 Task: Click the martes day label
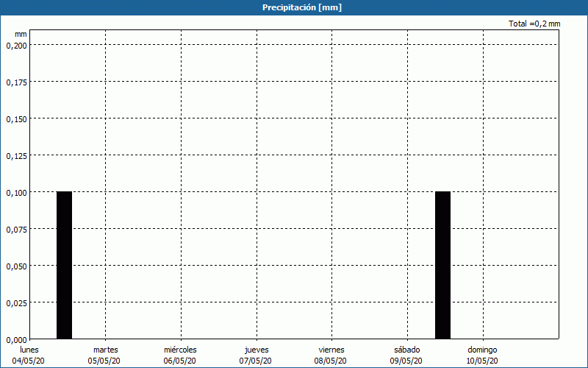pyautogui.click(x=106, y=350)
